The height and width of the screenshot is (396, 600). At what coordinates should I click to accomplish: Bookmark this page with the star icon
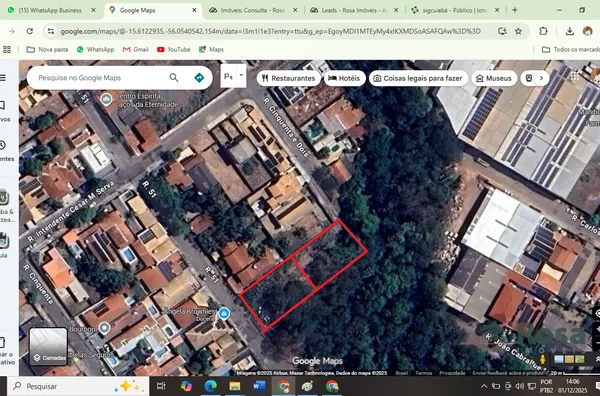coord(518,31)
